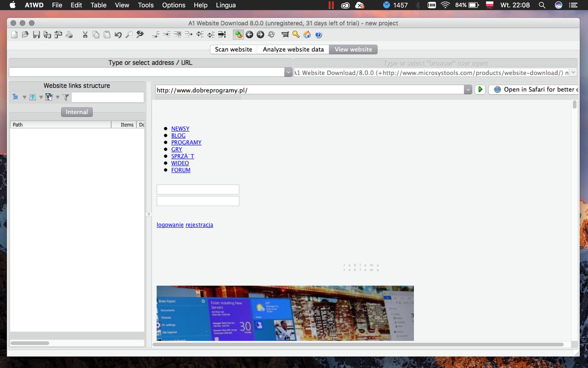
Task: Paste with the clipboard icon
Action: pyautogui.click(x=107, y=35)
